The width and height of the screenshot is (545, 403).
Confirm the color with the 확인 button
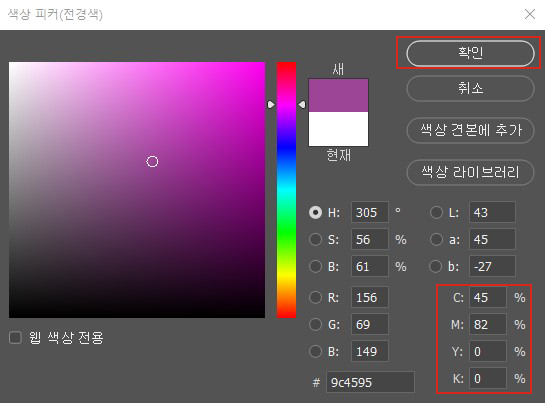tap(470, 53)
